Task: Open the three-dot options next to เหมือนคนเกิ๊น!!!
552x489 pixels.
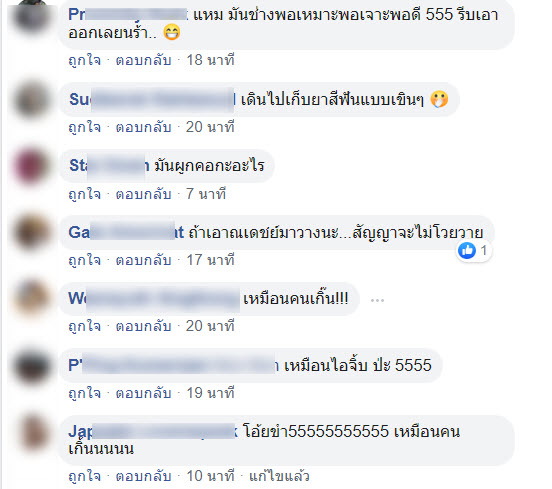Action: tap(377, 300)
